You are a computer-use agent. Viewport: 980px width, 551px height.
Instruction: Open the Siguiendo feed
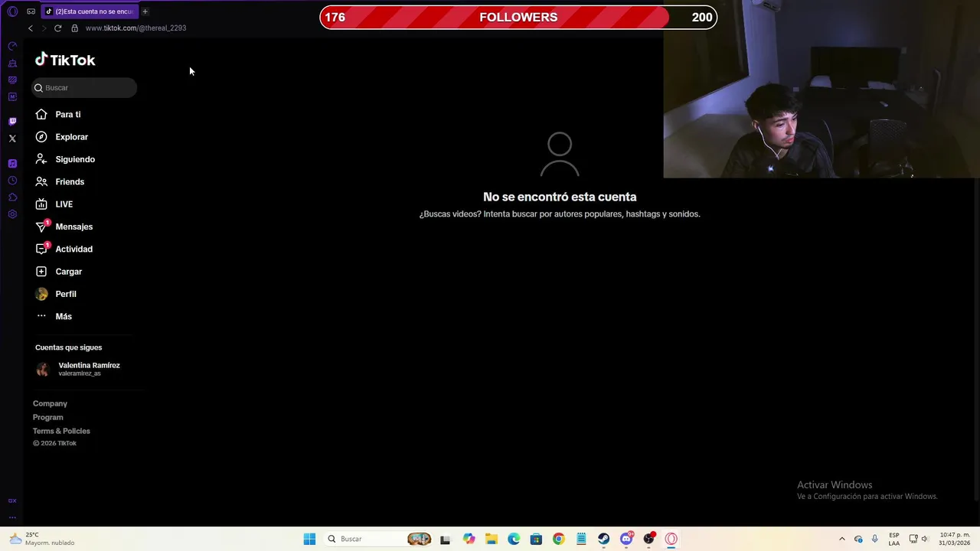tap(65, 159)
